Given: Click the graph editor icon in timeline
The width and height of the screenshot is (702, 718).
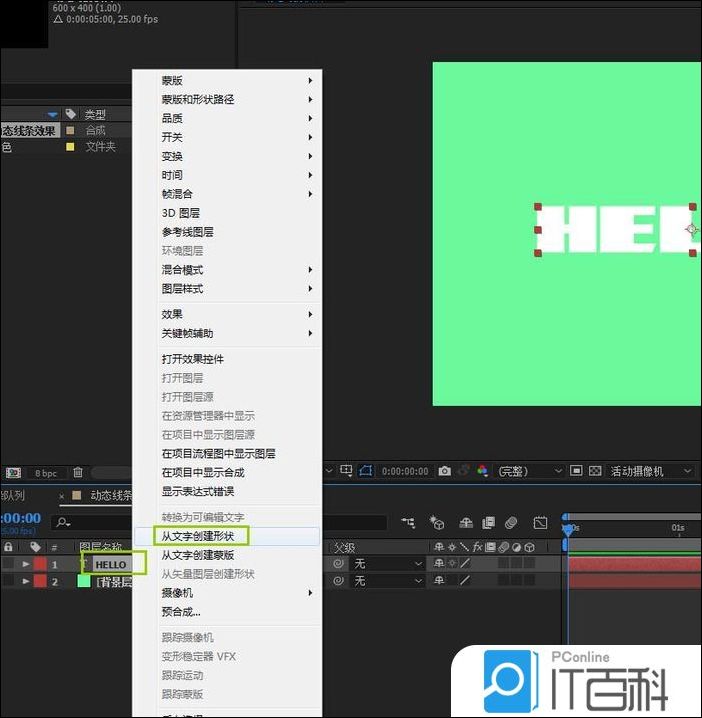Looking at the screenshot, I should [540, 522].
